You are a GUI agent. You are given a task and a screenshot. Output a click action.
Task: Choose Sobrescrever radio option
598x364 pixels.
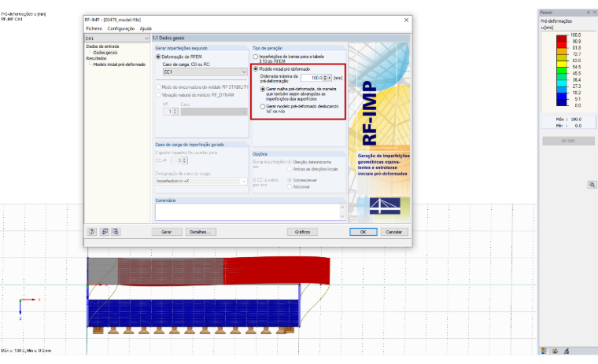tap(290, 180)
